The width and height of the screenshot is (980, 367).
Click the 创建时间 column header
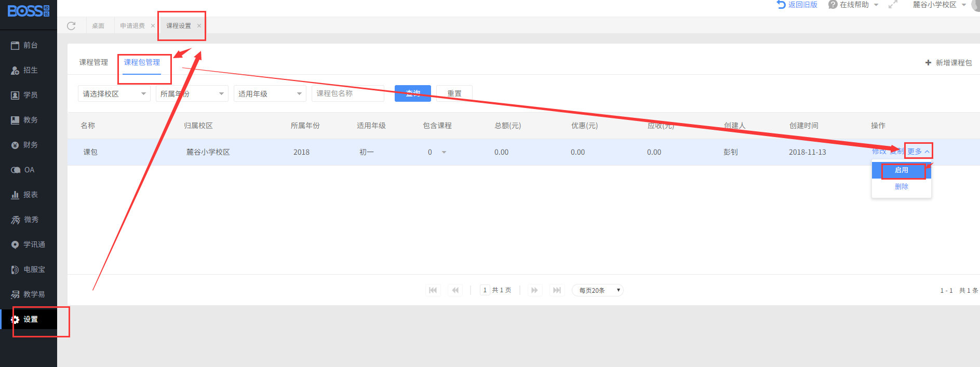[804, 126]
